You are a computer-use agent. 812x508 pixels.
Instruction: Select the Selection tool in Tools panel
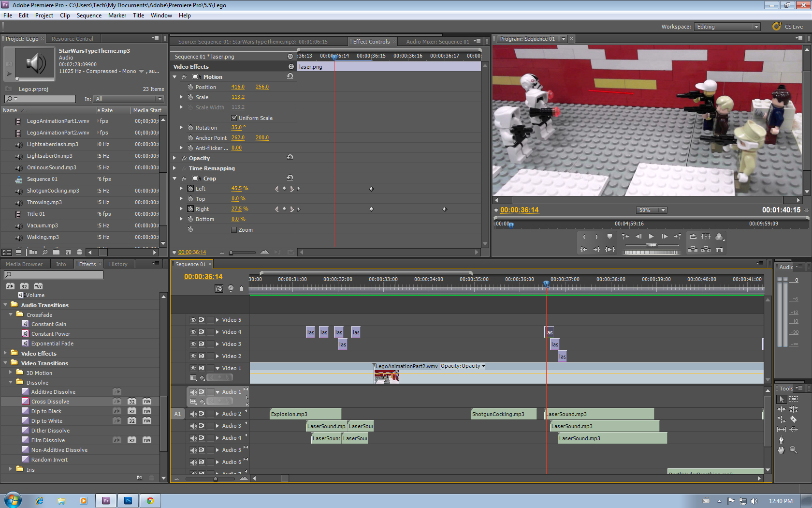tap(782, 399)
